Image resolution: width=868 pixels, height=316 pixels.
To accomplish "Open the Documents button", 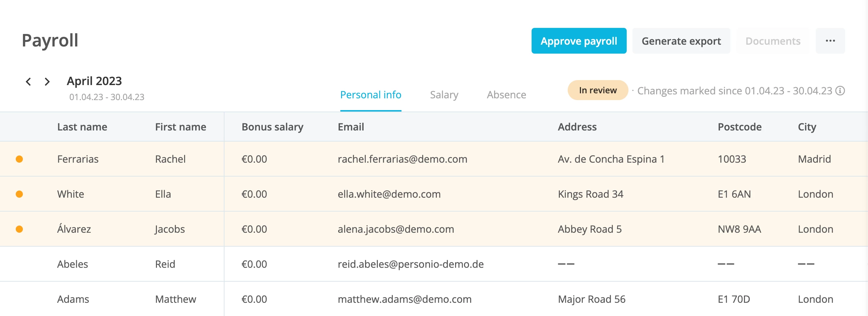I will [x=773, y=41].
